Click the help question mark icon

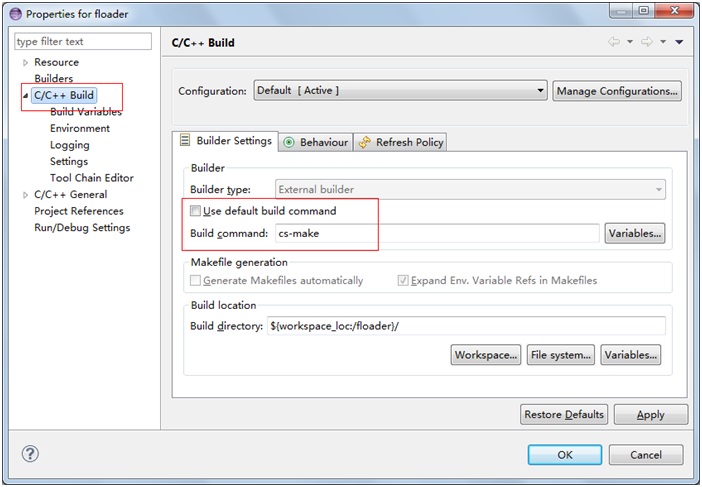30,454
